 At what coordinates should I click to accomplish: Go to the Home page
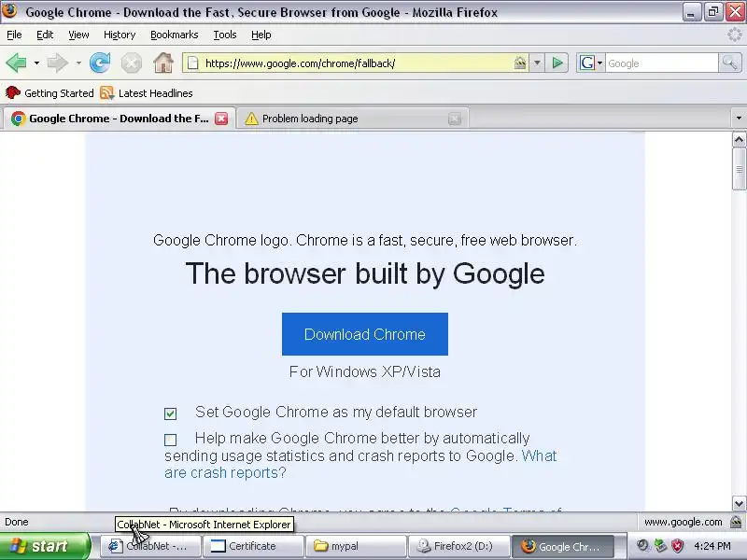point(163,63)
